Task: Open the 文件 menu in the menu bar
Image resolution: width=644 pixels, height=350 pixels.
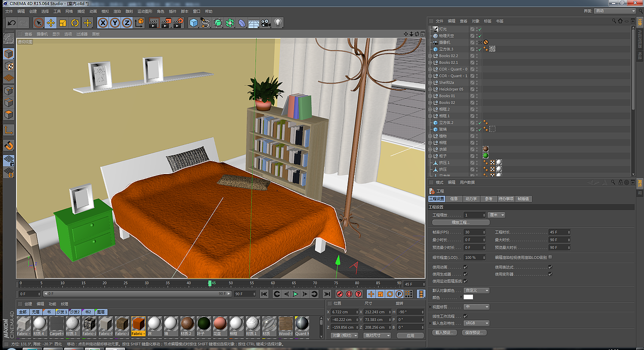Action: [x=9, y=11]
